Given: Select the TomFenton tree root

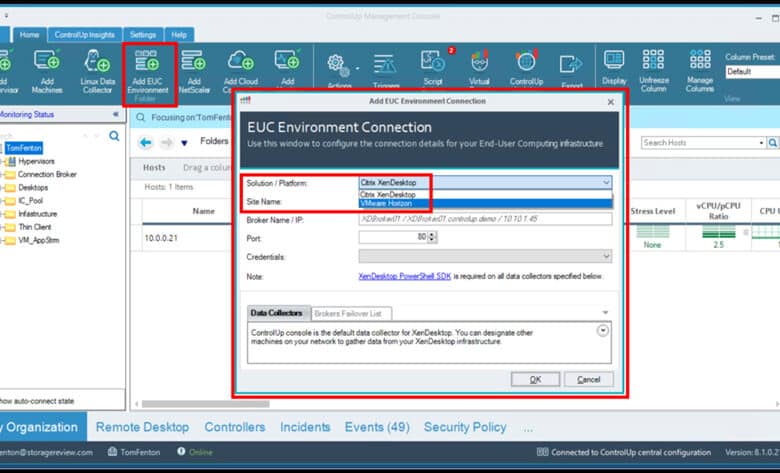Looking at the screenshot, I should [x=24, y=148].
